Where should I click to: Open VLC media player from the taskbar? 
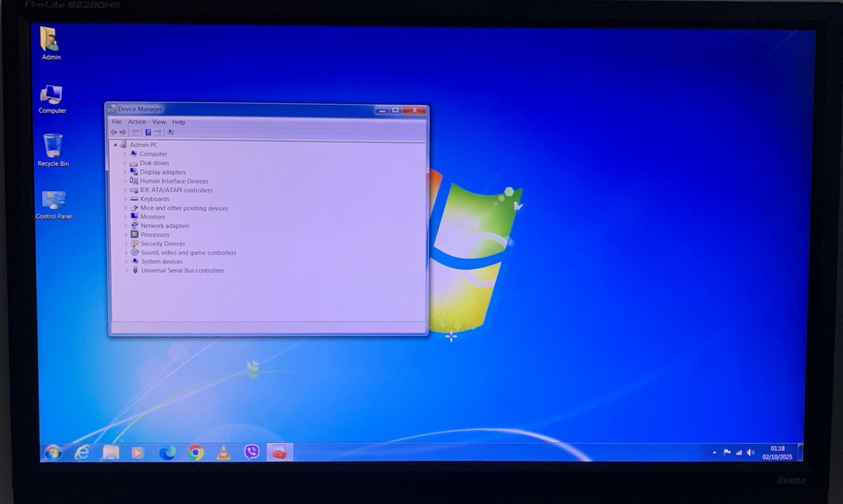(223, 452)
